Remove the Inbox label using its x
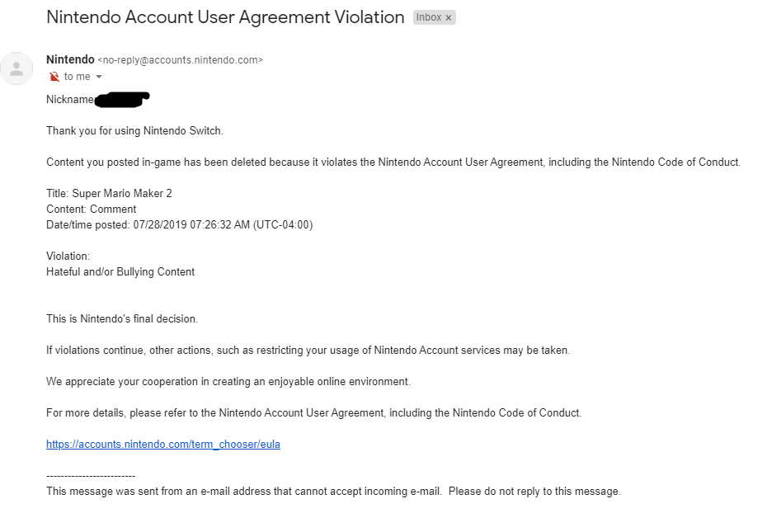Viewport: 767px width, 532px height. pos(449,17)
